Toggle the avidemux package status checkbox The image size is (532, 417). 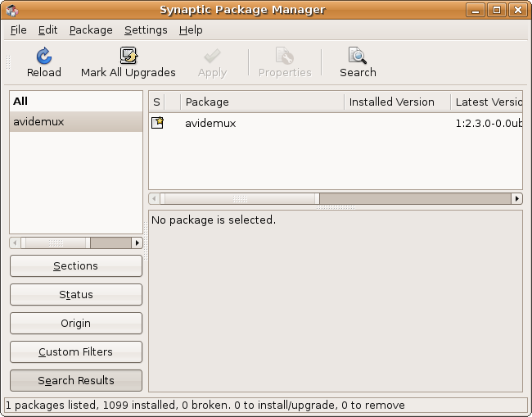(x=158, y=123)
